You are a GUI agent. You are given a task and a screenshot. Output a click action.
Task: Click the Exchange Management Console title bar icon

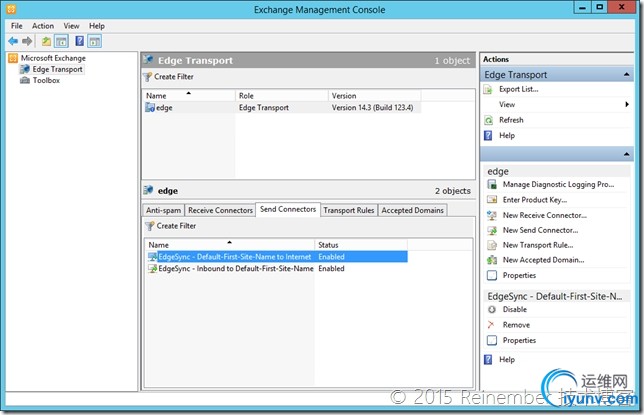pos(12,8)
